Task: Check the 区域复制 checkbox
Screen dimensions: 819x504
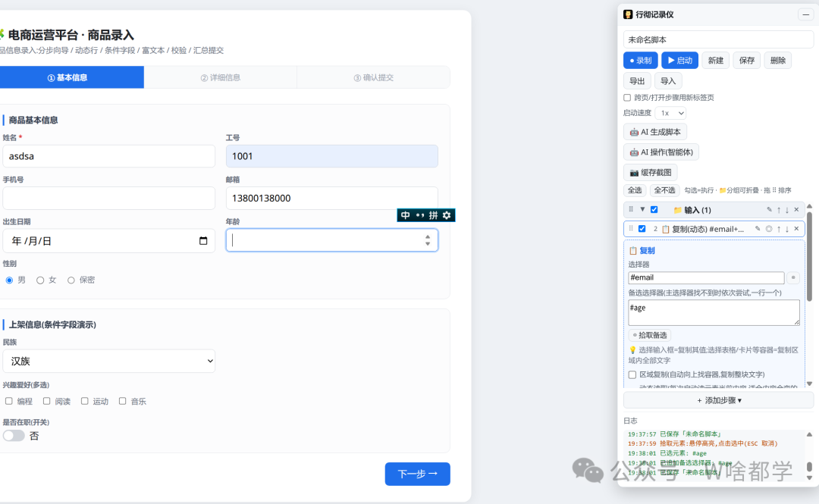Action: pyautogui.click(x=632, y=374)
